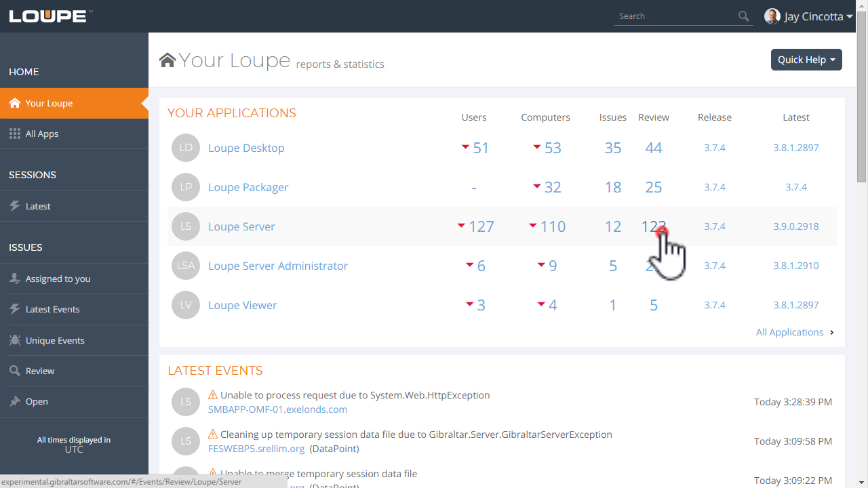Open the All Applications link
Image resolution: width=868 pixels, height=488 pixels.
(x=790, y=332)
